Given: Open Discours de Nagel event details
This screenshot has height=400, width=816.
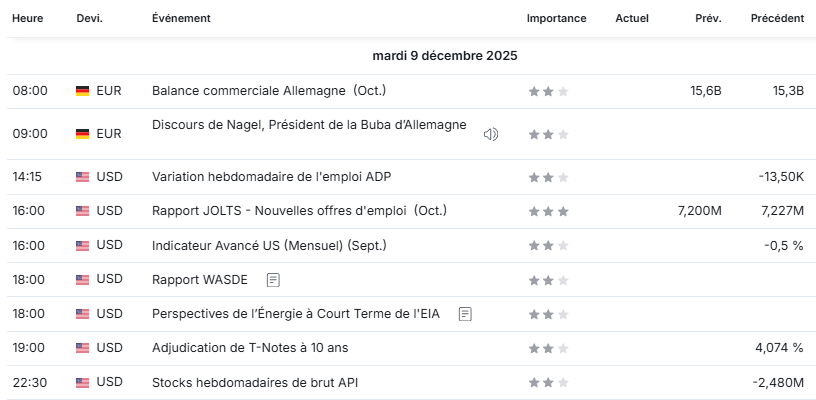Looking at the screenshot, I should (x=308, y=125).
